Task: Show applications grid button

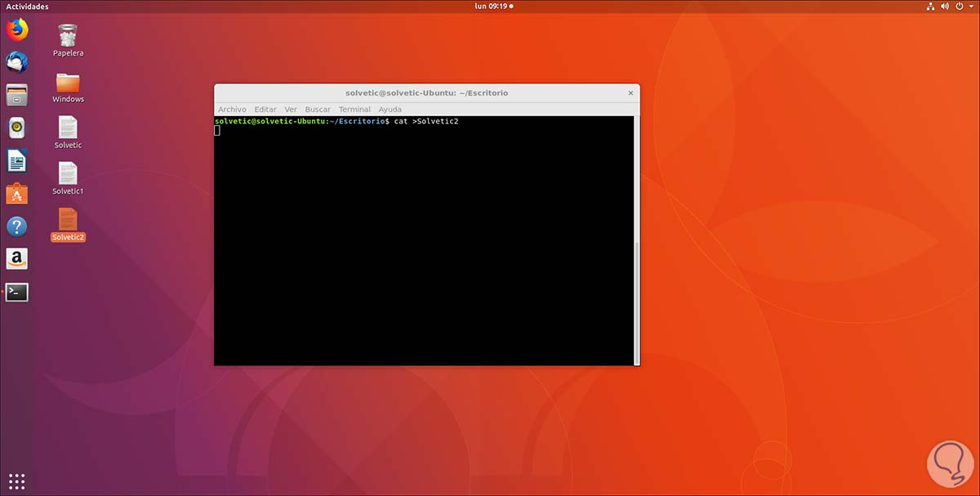Action: tap(16, 480)
